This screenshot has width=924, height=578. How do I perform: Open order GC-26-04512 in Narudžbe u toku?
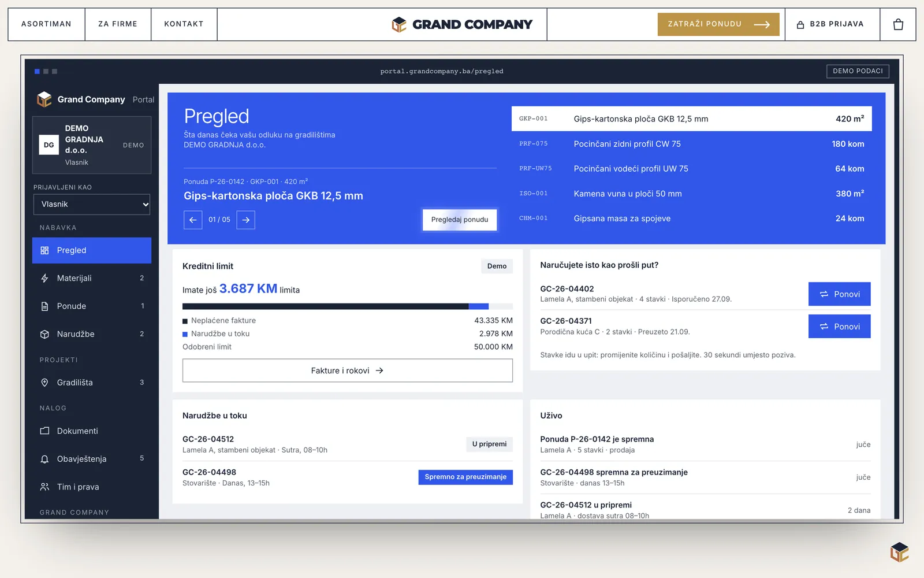(348, 444)
